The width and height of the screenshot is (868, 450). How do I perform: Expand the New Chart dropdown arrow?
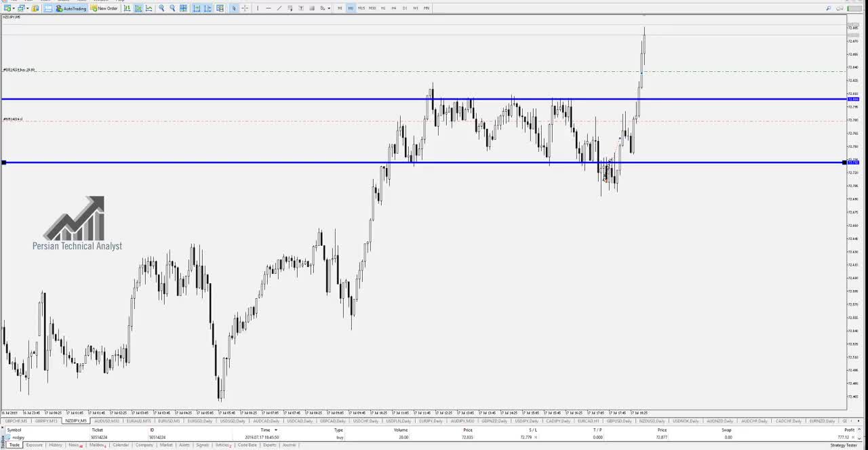[13, 8]
